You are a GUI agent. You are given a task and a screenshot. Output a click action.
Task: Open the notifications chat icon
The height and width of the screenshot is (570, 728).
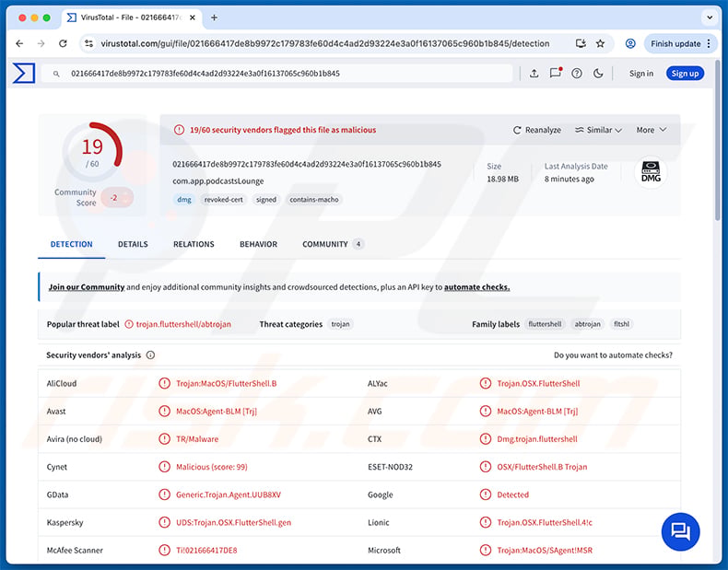pos(556,73)
